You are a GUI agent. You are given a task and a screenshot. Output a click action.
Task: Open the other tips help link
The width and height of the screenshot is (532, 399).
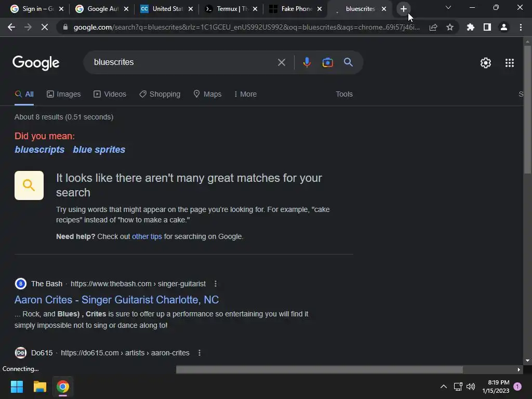pos(147,236)
